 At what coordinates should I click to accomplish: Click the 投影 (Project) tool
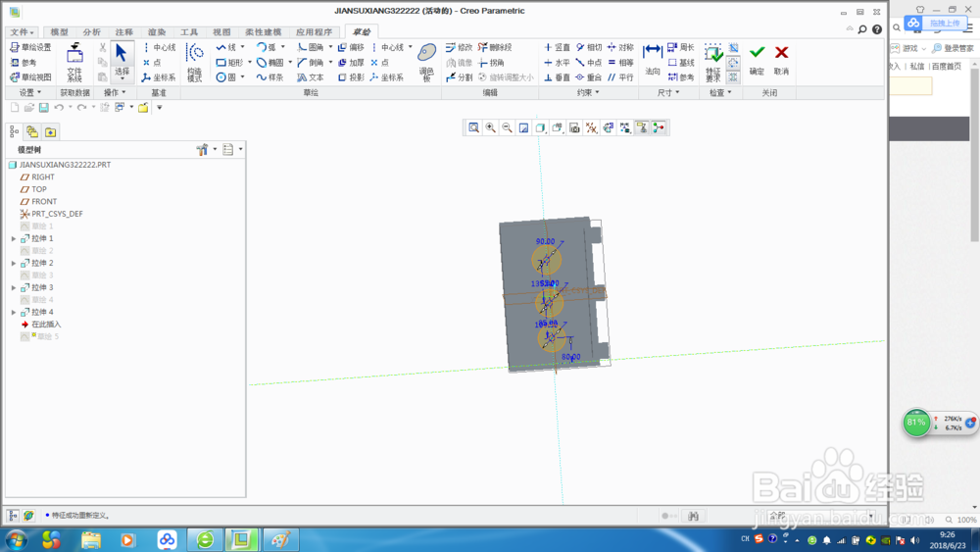tap(351, 77)
